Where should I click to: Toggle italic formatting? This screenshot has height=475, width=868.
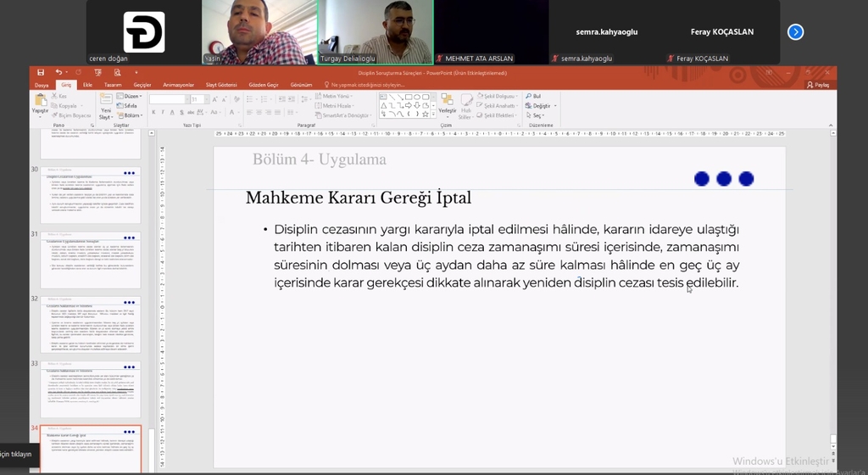[x=163, y=112]
